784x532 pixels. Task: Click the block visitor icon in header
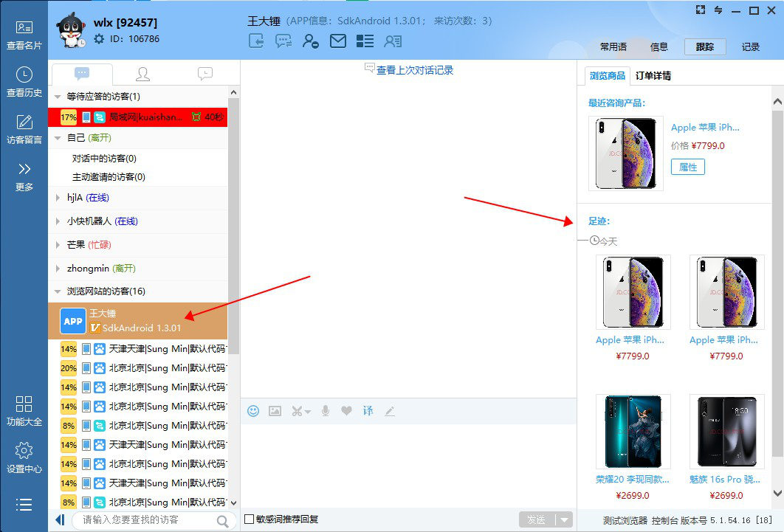pyautogui.click(x=311, y=41)
